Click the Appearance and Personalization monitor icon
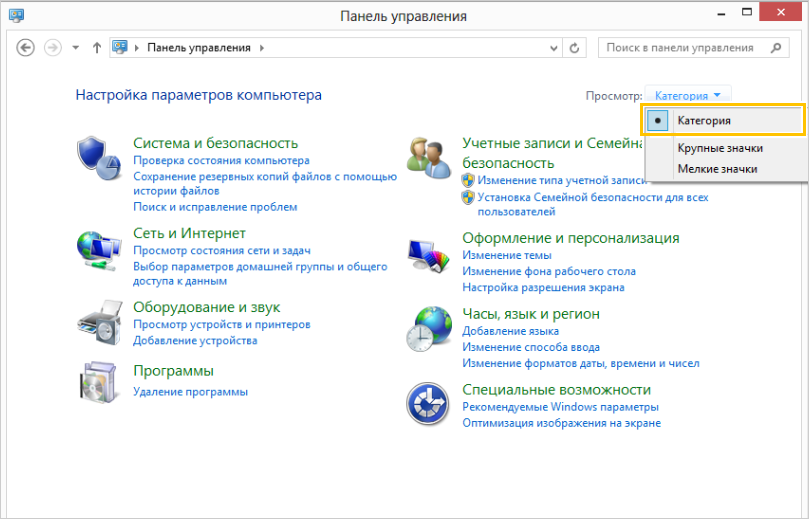Viewport: 809px width, 519px height. point(429,255)
